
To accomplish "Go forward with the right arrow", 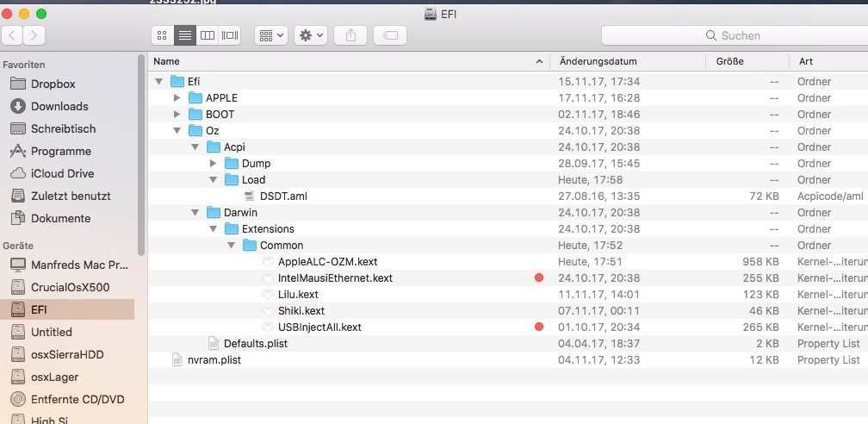I will point(34,35).
